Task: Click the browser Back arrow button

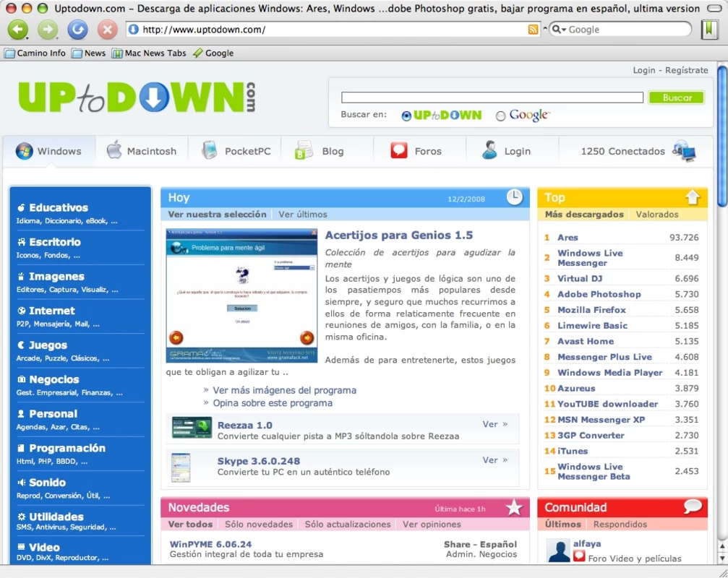Action: point(18,30)
